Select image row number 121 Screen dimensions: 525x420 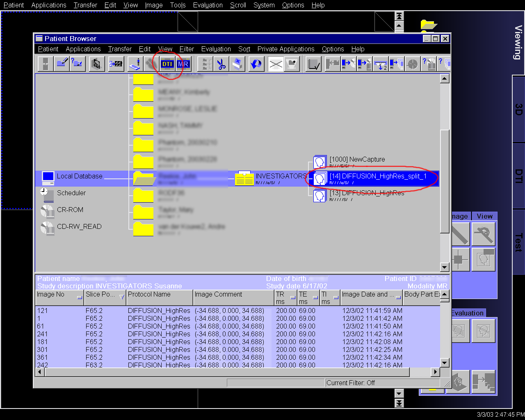point(238,310)
